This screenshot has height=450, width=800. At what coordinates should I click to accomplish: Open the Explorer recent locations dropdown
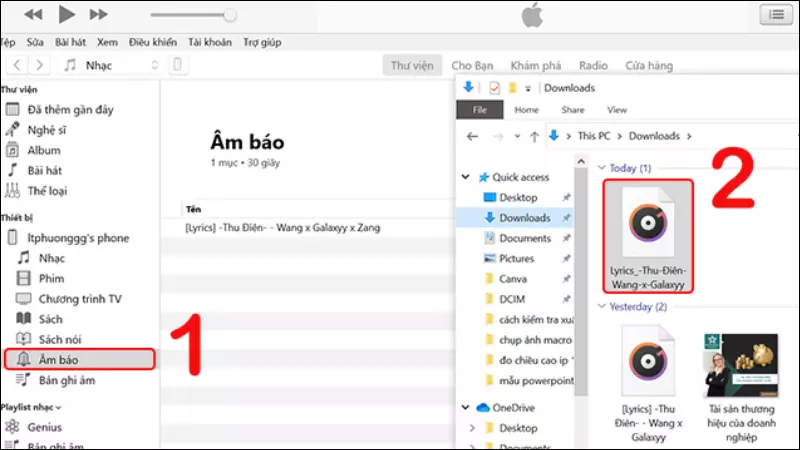(x=517, y=136)
